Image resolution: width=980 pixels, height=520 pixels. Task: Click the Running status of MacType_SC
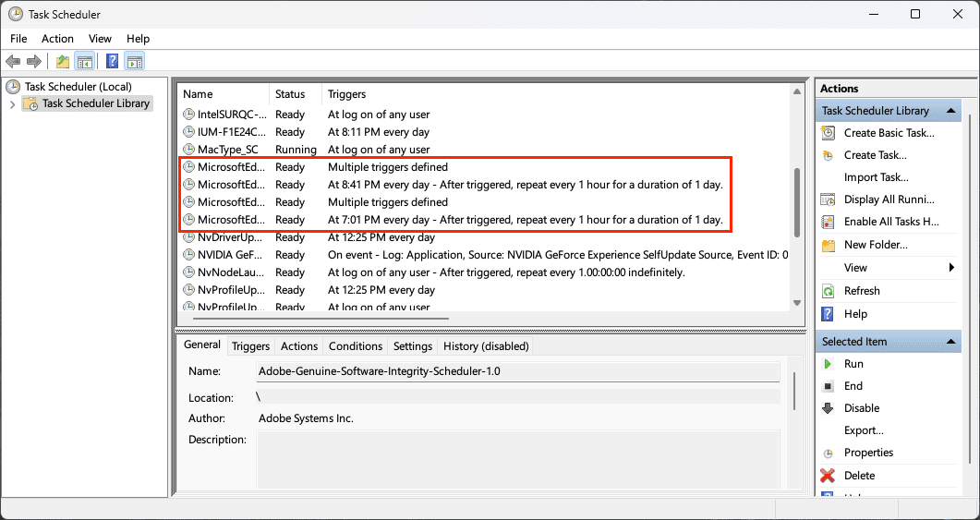pyautogui.click(x=296, y=150)
